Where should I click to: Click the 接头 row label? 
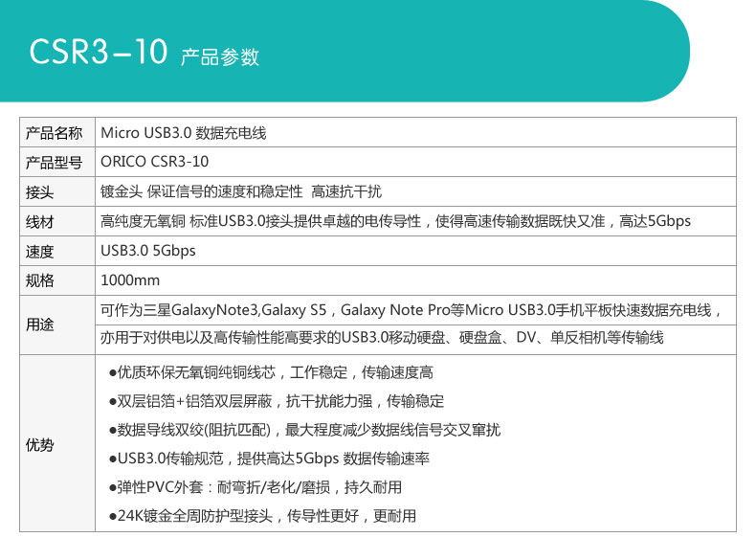point(39,192)
